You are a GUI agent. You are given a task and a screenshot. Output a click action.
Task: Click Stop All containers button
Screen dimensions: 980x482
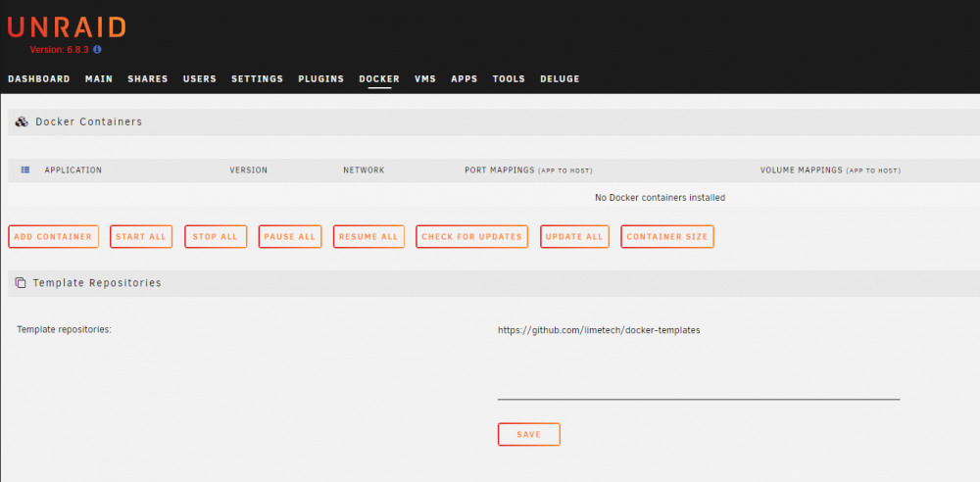215,237
